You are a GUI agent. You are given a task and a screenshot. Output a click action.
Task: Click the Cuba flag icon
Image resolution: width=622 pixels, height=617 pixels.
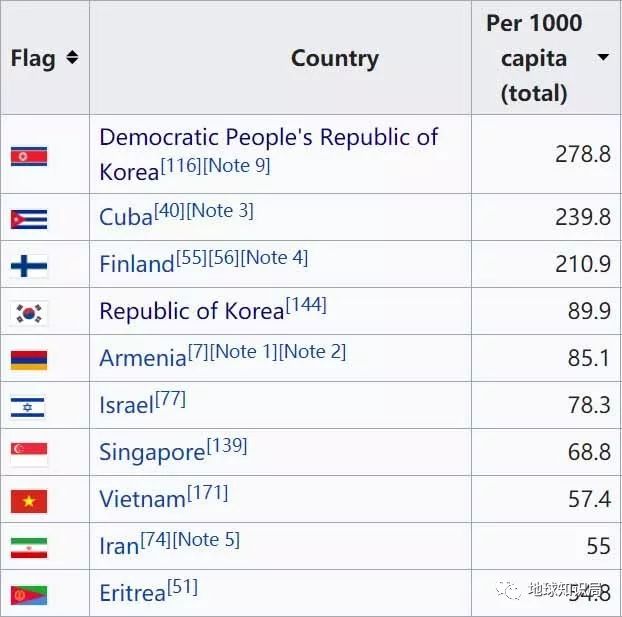pos(29,218)
